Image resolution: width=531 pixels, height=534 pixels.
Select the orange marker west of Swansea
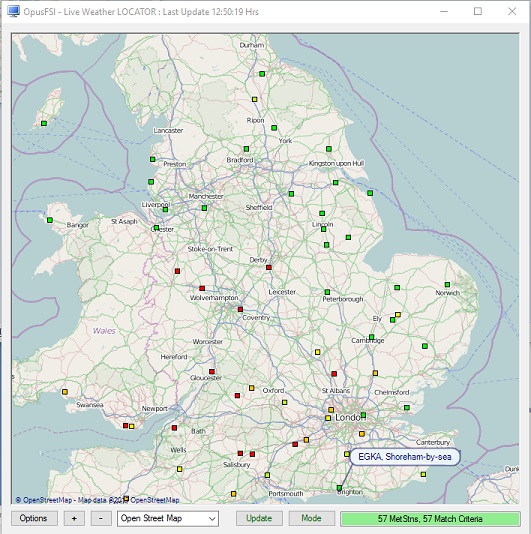coord(65,392)
